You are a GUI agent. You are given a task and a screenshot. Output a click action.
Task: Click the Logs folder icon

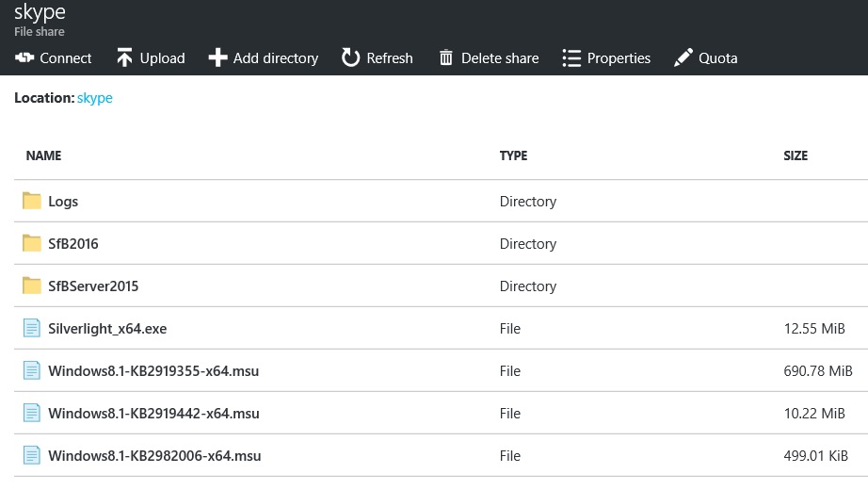(32, 201)
